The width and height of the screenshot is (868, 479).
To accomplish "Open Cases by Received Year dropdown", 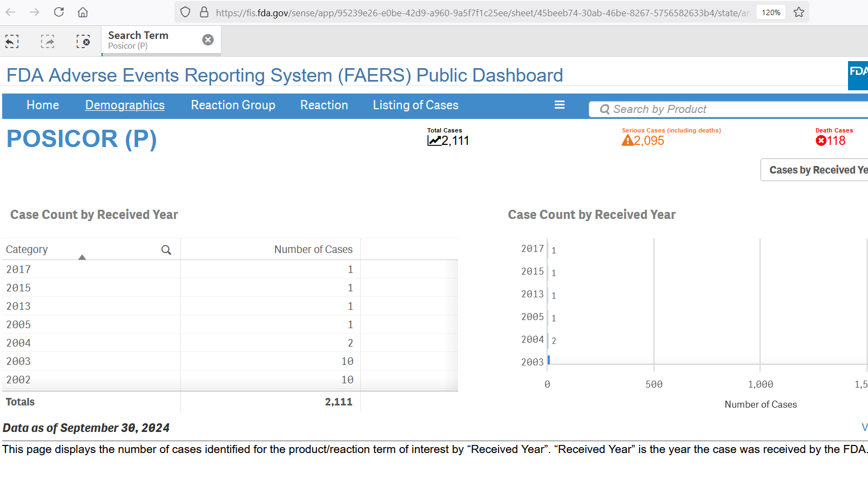I will pos(815,170).
